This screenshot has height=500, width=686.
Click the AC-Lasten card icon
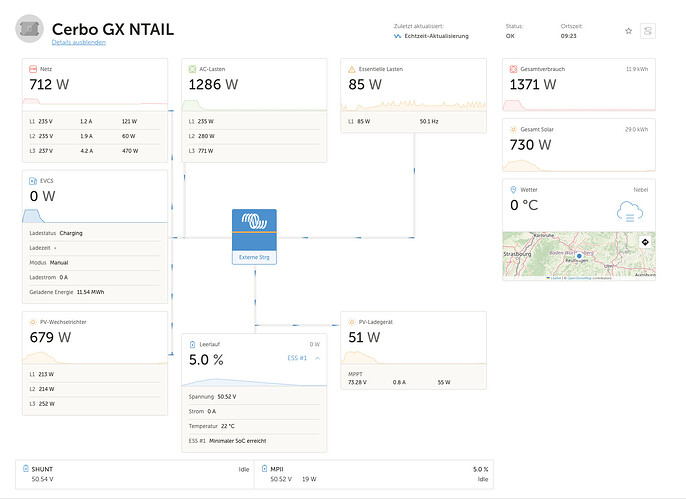193,69
